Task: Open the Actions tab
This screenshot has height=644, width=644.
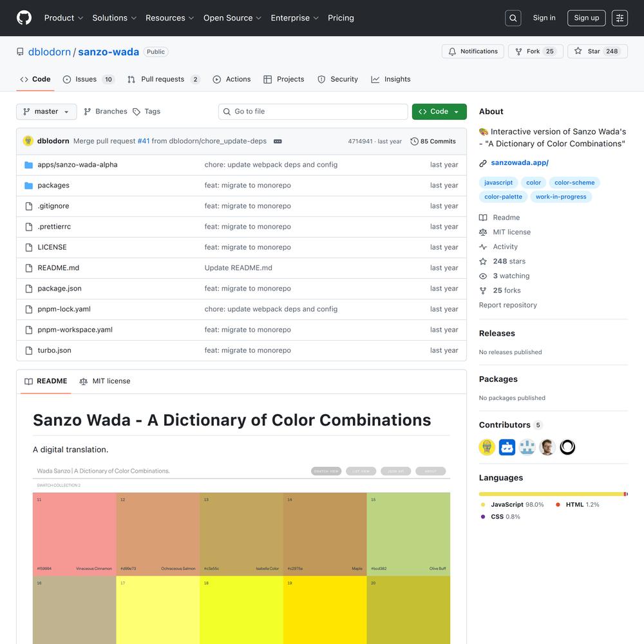Action: (232, 79)
